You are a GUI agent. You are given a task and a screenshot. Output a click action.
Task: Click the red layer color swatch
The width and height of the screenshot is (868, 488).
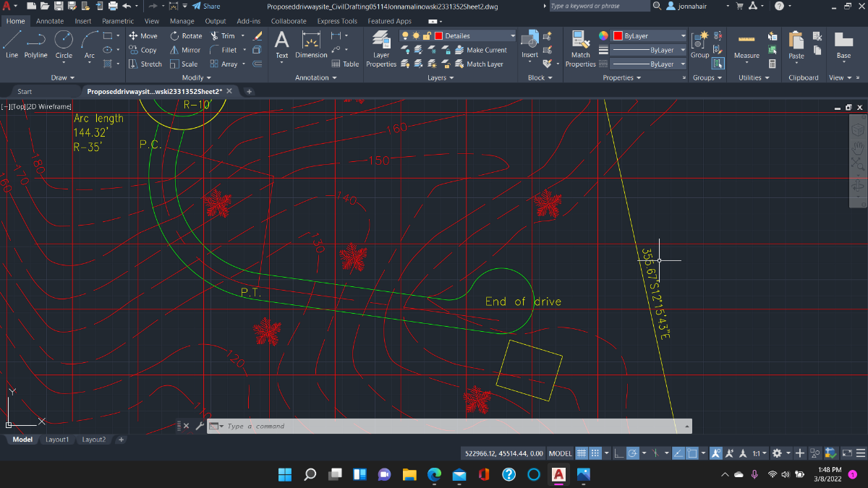pyautogui.click(x=438, y=35)
